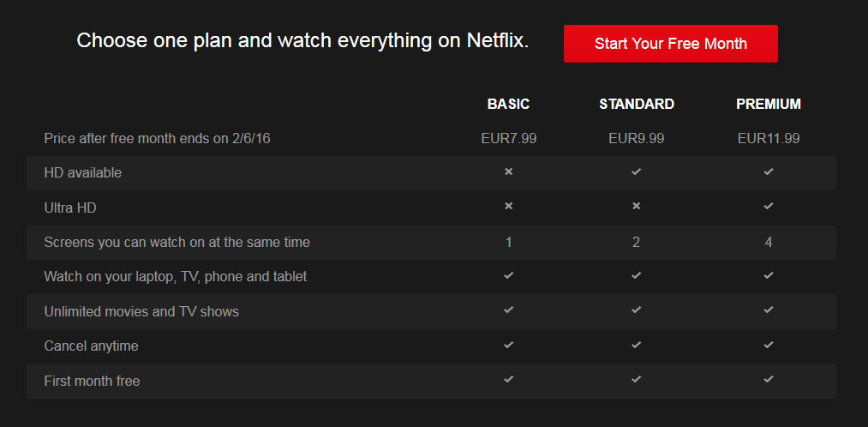This screenshot has height=427, width=868.
Task: Click the Standard Ultra HD cross icon
Action: [636, 207]
